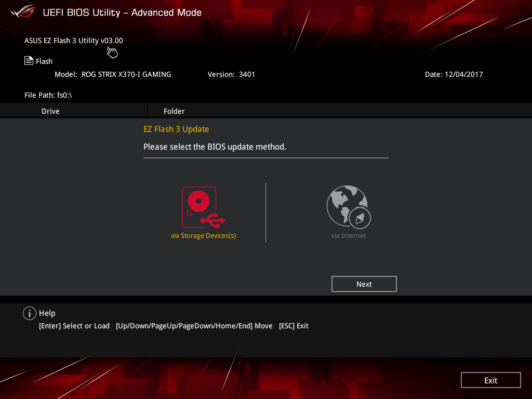
Task: Click the Next button
Action: click(364, 284)
